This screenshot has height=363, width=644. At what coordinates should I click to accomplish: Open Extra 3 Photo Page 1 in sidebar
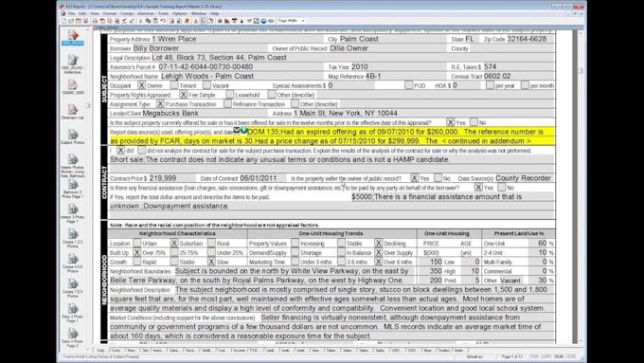pyautogui.click(x=73, y=313)
